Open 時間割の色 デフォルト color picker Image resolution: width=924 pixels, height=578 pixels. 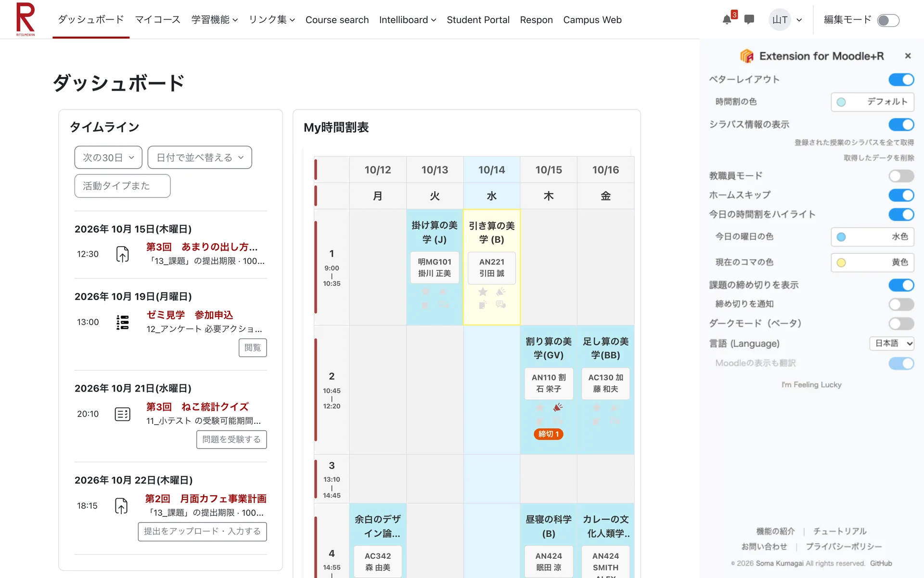tap(872, 102)
